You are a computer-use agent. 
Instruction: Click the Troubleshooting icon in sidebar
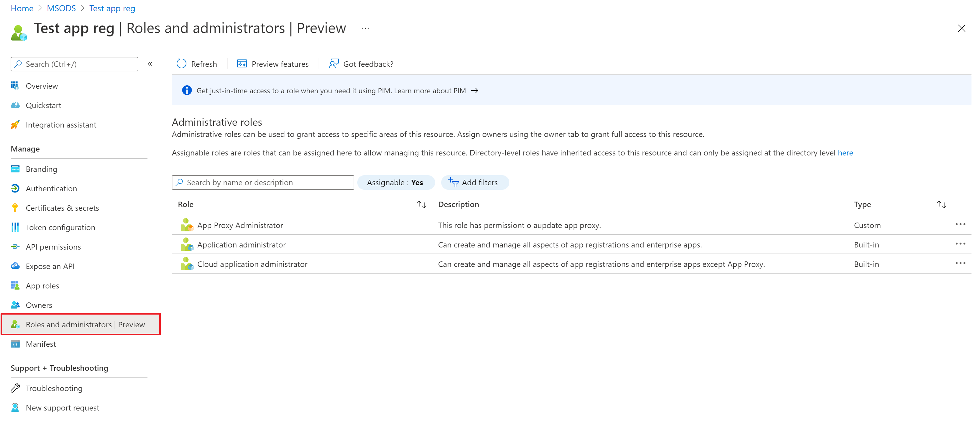click(16, 387)
